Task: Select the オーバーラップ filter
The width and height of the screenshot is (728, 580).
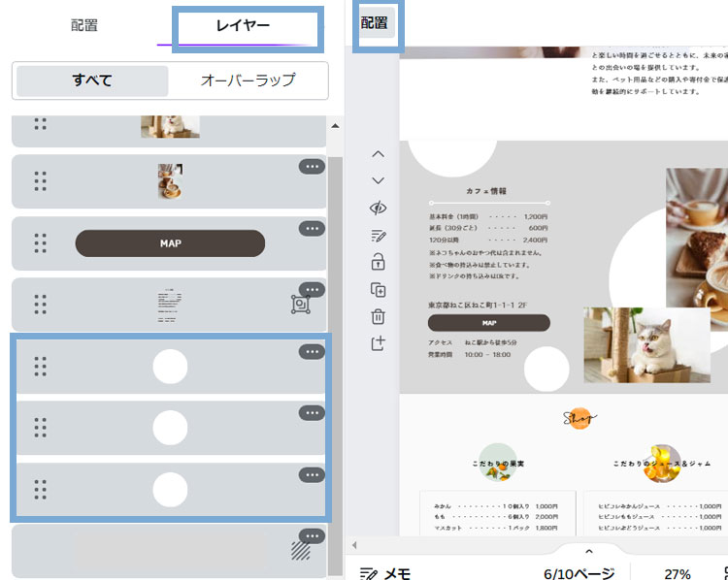Action: (248, 81)
